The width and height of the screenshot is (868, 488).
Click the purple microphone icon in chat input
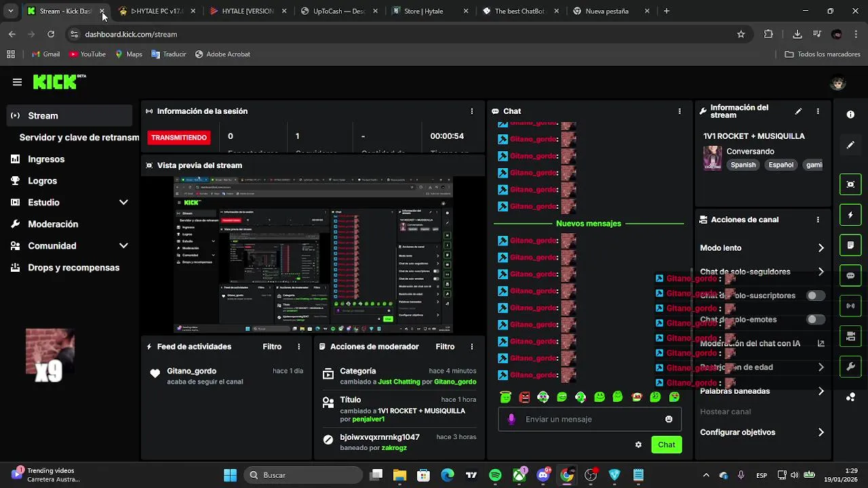pos(511,419)
